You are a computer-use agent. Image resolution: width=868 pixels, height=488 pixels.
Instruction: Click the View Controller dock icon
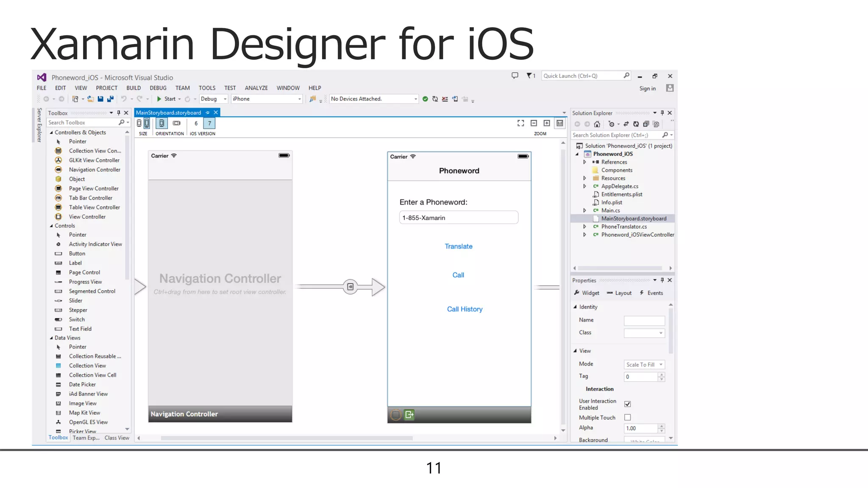point(396,415)
